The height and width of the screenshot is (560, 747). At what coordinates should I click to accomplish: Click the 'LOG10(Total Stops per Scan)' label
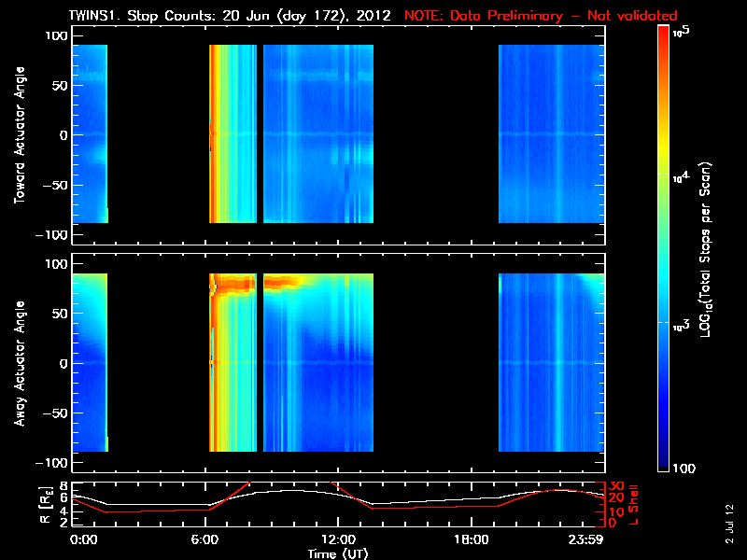point(706,249)
